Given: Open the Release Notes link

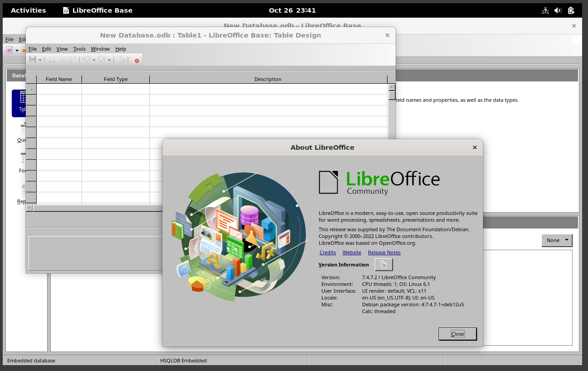Looking at the screenshot, I should coord(384,252).
